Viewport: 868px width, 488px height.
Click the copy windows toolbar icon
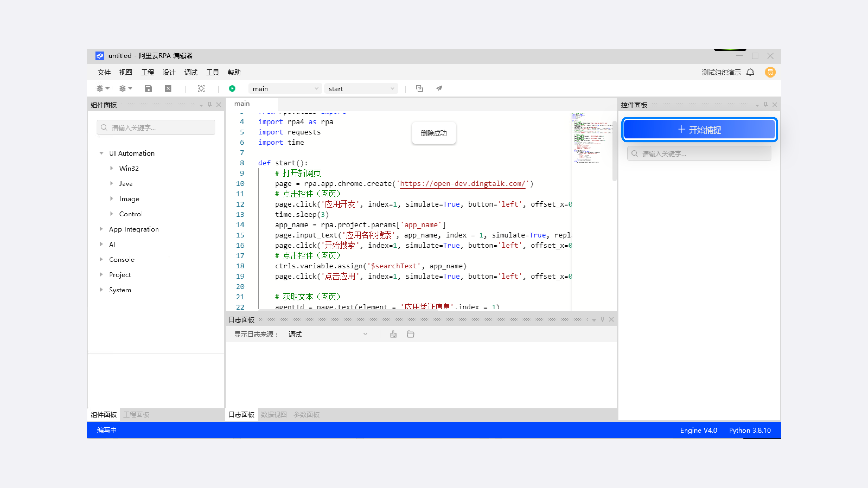[419, 89]
